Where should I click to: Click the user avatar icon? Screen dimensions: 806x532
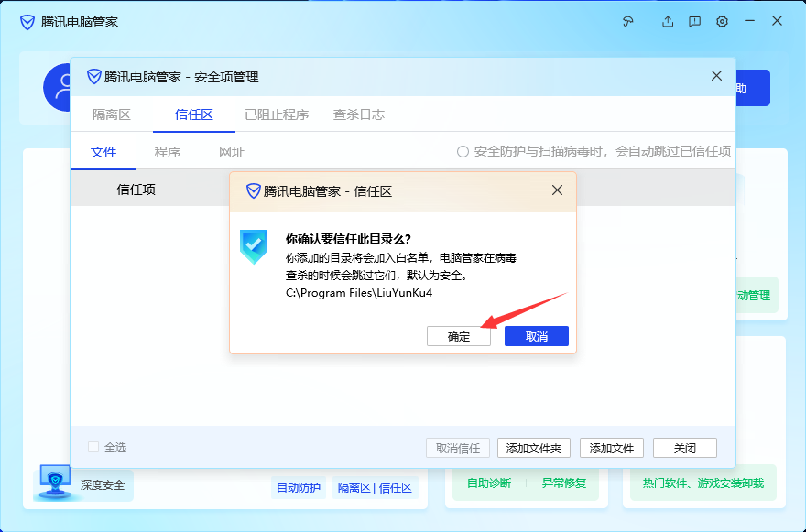[60, 88]
